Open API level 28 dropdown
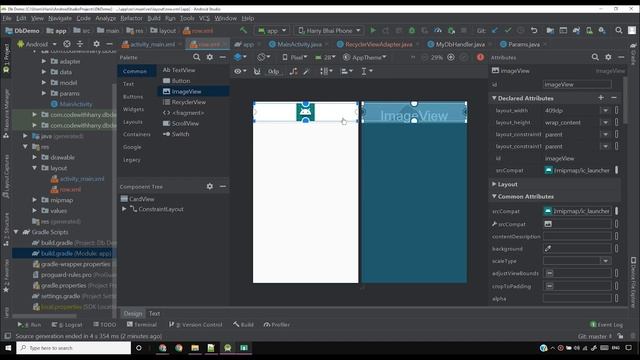 pyautogui.click(x=325, y=58)
